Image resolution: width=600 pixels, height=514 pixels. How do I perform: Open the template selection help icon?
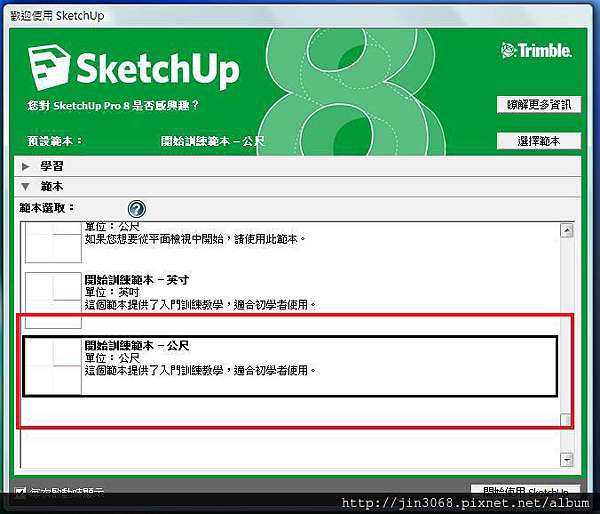(137, 209)
